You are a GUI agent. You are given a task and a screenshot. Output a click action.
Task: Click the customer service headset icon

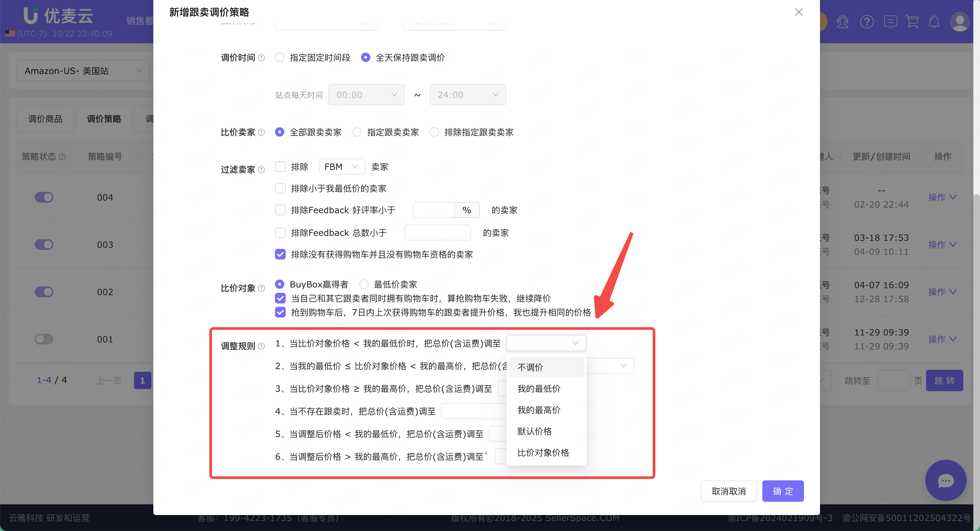[842, 22]
